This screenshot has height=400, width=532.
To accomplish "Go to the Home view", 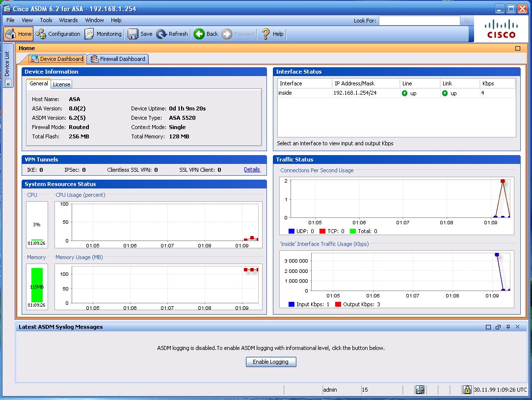I will click(19, 34).
